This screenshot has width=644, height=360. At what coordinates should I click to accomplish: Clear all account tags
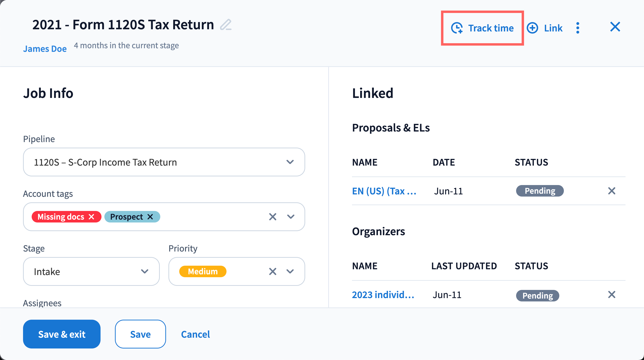(273, 217)
